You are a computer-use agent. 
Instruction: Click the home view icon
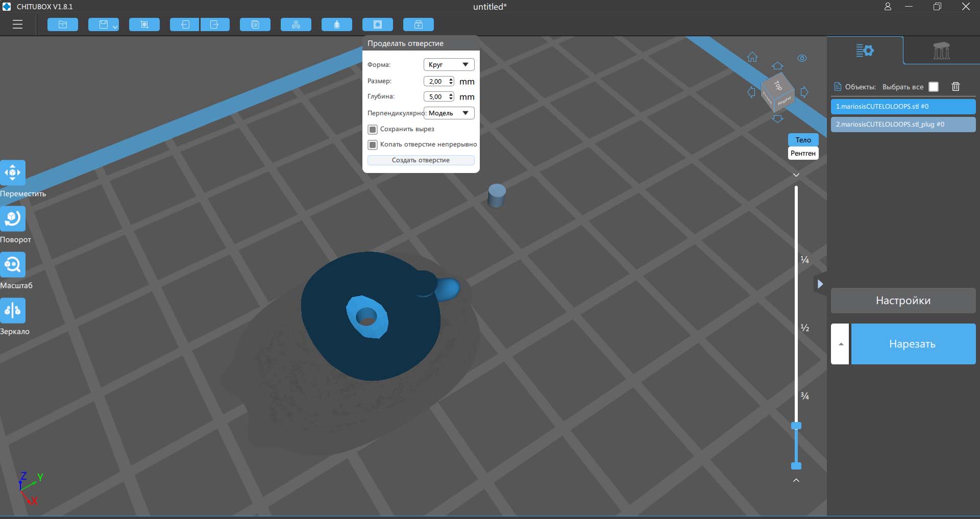[x=752, y=57]
